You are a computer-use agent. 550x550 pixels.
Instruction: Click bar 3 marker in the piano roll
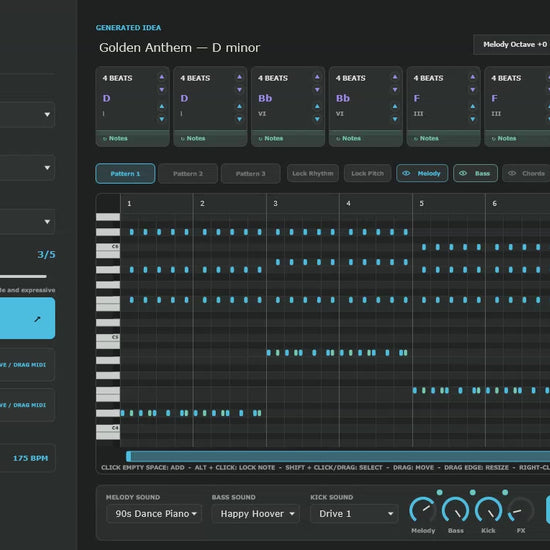tap(275, 203)
